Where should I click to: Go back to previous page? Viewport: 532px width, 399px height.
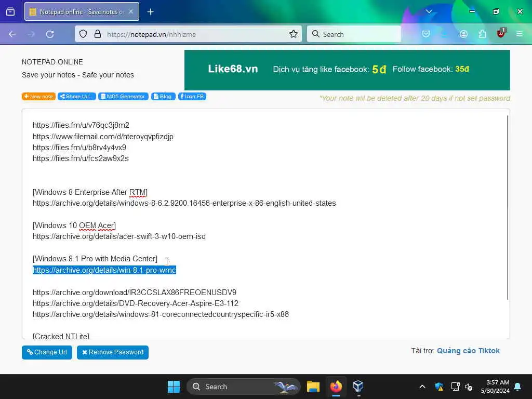pyautogui.click(x=12, y=34)
